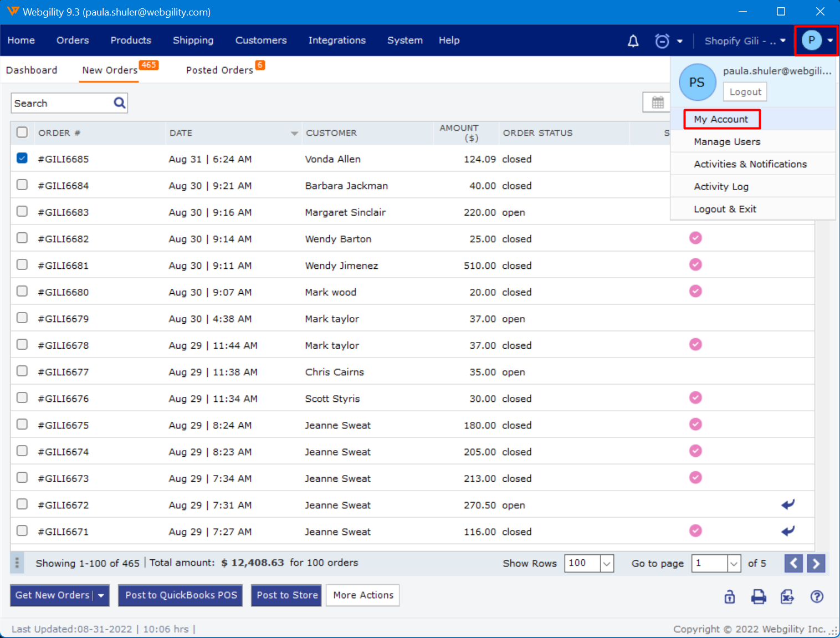Click the Post to Store button

(286, 595)
